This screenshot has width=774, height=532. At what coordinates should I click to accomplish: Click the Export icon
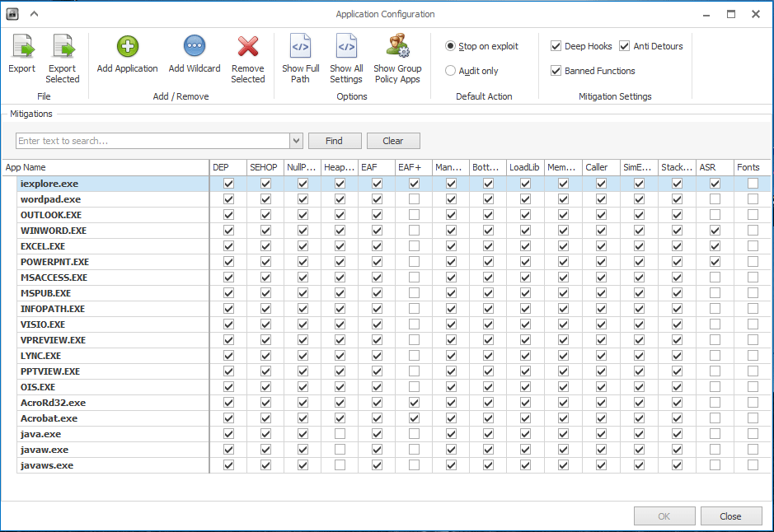(x=21, y=47)
